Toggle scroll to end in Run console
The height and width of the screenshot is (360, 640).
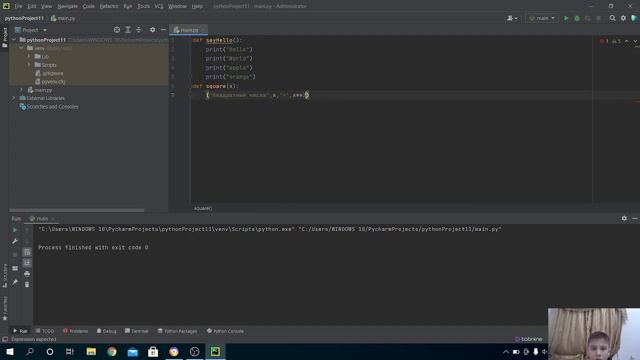[27, 263]
